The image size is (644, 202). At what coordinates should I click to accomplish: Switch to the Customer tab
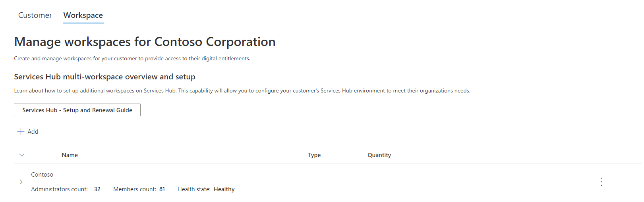(x=35, y=15)
